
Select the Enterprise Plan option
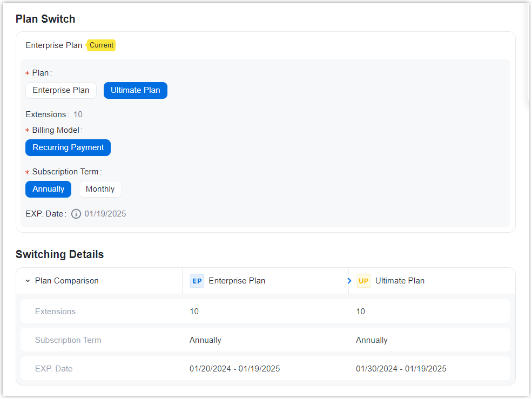coord(61,90)
